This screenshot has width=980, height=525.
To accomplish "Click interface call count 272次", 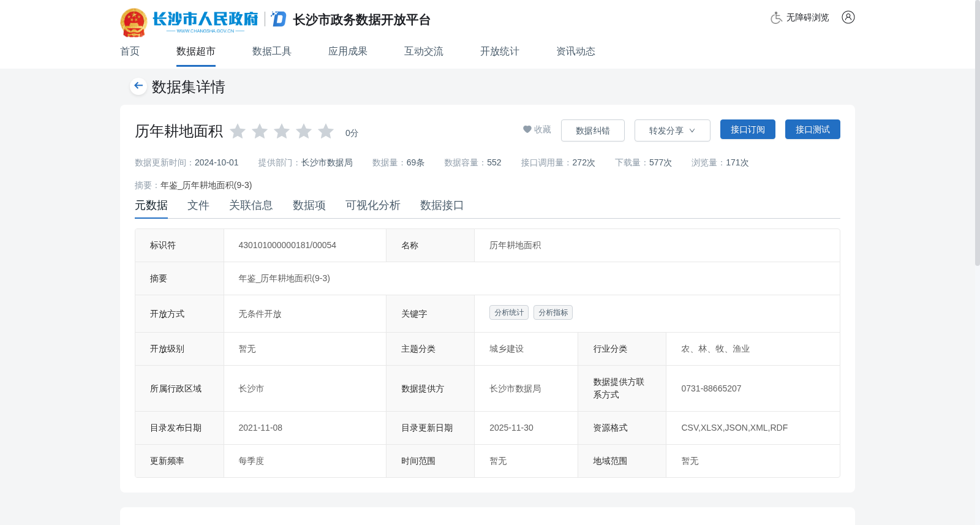I will coord(584,162).
